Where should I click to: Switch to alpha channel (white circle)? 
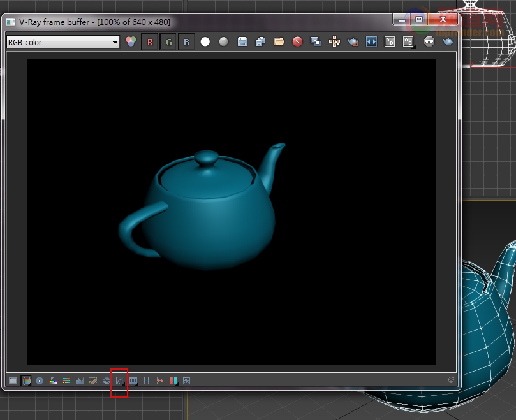point(205,42)
